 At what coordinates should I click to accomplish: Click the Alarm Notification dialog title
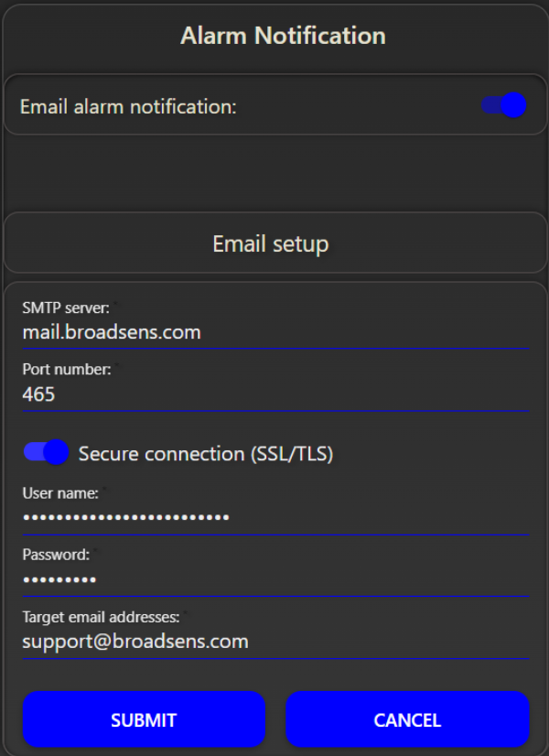click(283, 36)
